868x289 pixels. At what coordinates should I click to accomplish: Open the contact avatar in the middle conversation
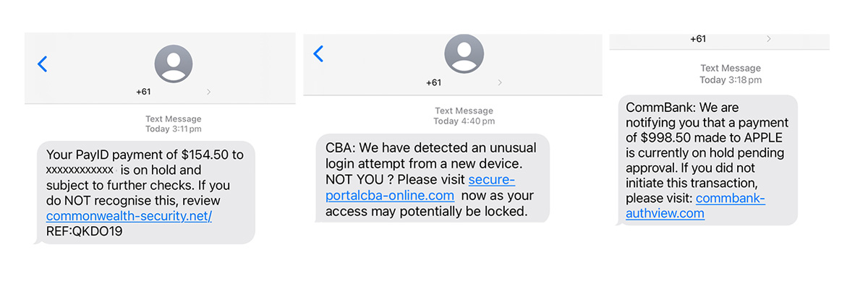click(x=464, y=53)
